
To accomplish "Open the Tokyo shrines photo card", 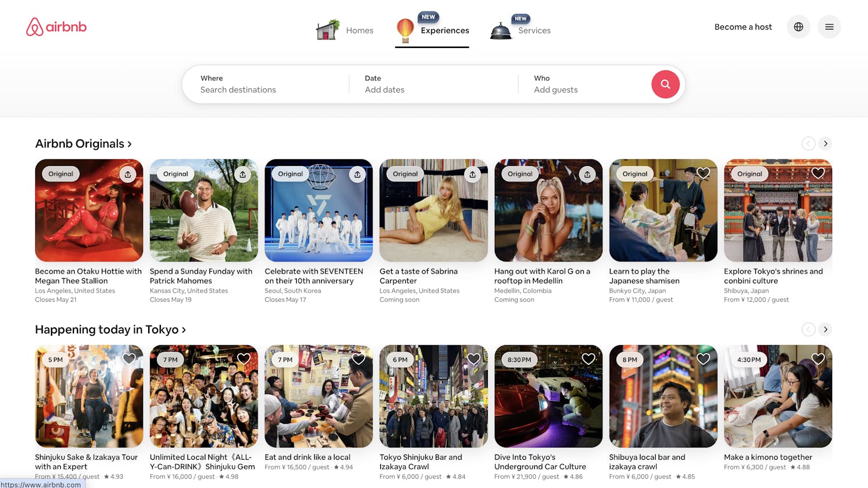I will click(778, 210).
